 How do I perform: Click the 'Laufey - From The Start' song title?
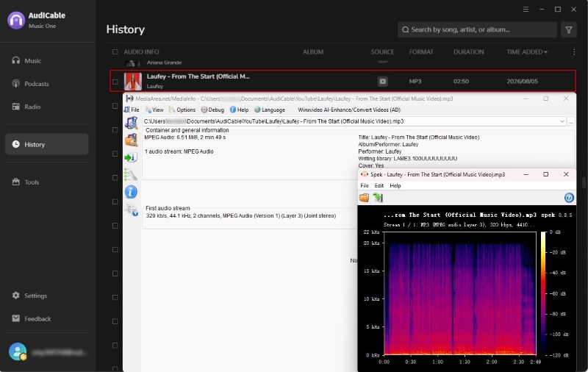tap(198, 76)
